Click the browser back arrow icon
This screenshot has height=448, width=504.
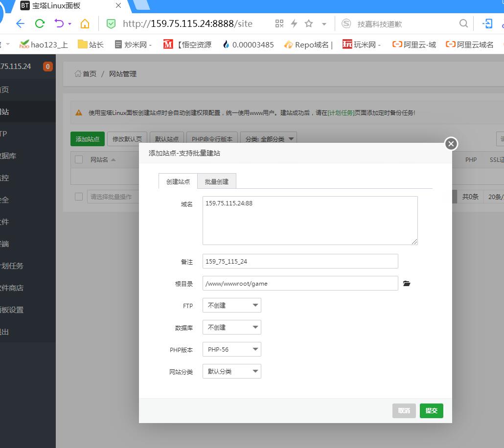(x=20, y=23)
